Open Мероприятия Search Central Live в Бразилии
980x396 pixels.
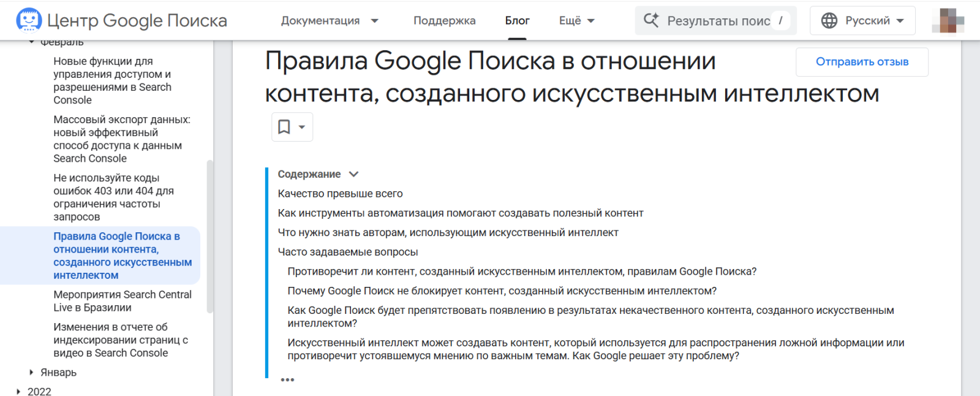coord(122,301)
